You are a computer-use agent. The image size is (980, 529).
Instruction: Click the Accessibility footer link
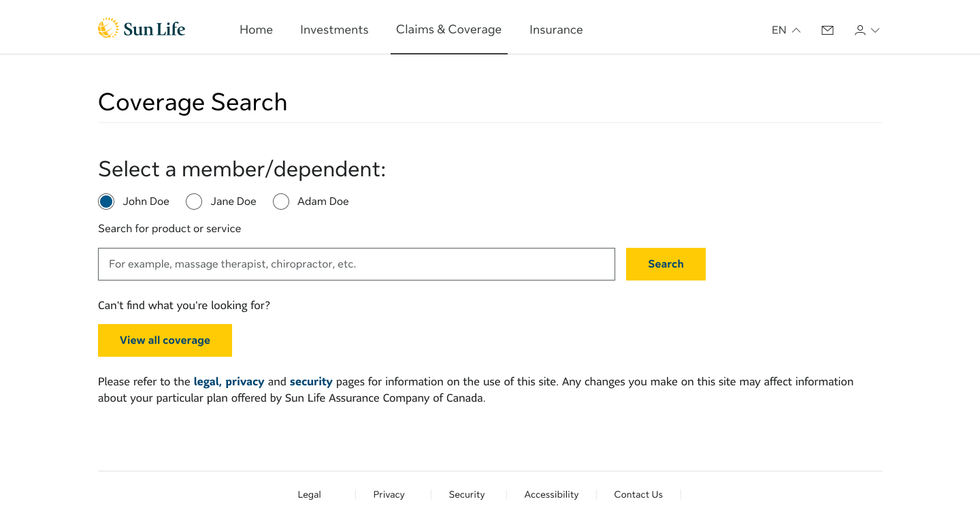click(551, 495)
